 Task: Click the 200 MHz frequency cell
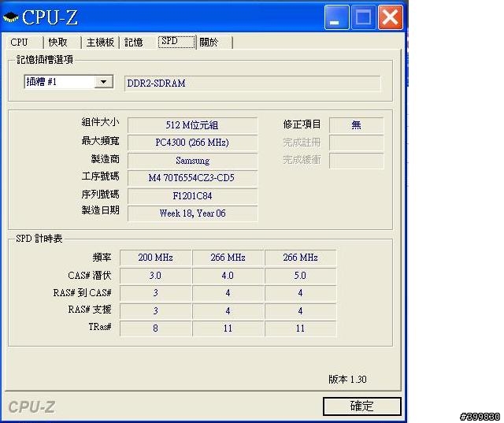point(156,258)
